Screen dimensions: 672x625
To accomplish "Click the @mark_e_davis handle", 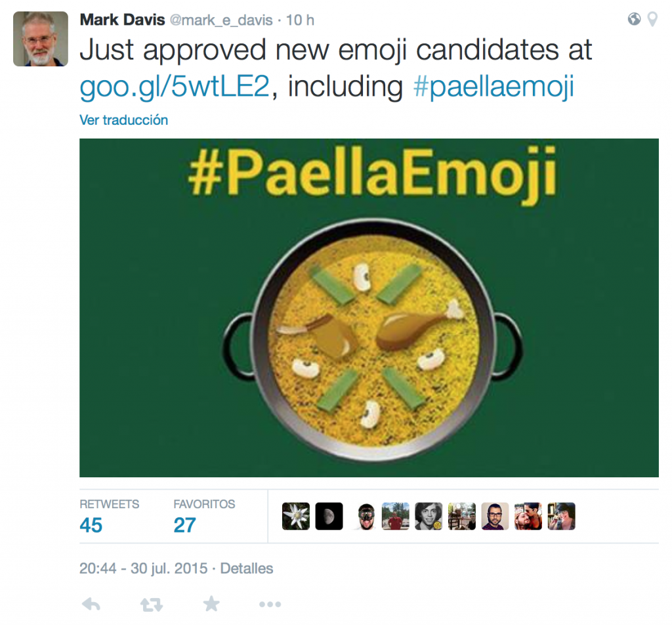I will click(x=222, y=20).
